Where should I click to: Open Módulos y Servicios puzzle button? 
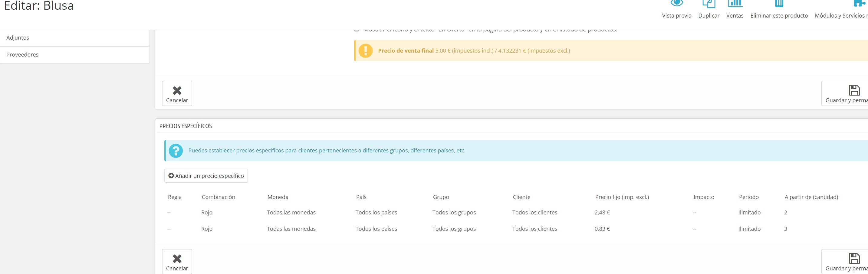pos(841,10)
